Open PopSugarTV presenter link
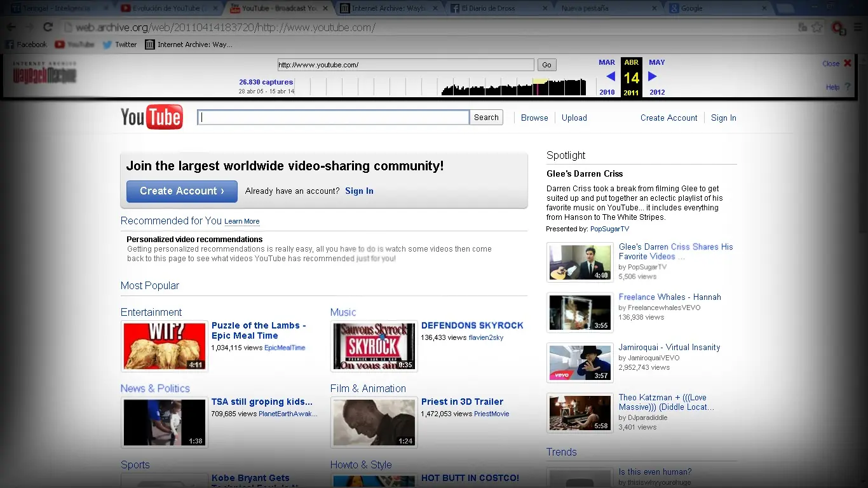Viewport: 868px width, 488px height. click(x=609, y=229)
